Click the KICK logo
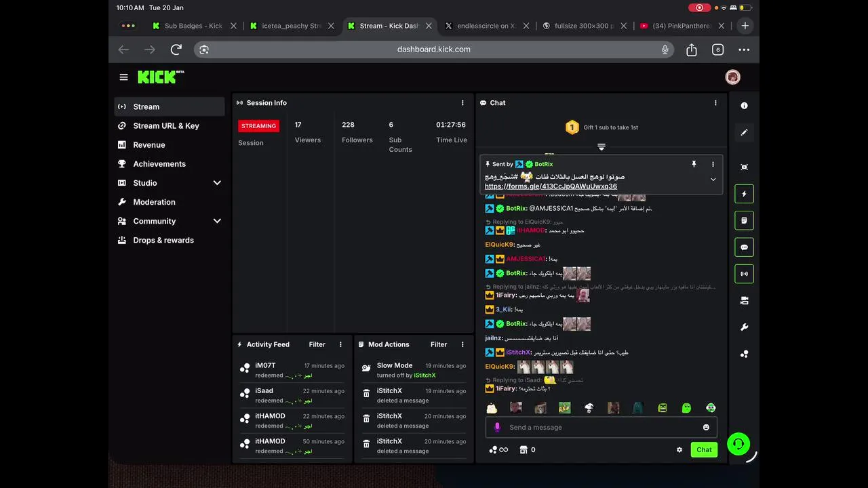Viewport: 868px width, 488px height. click(x=161, y=77)
